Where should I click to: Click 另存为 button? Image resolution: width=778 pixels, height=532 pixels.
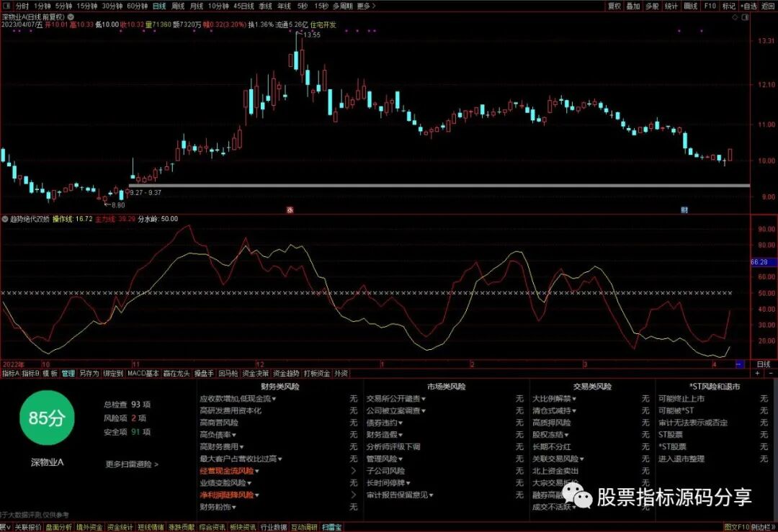point(89,374)
